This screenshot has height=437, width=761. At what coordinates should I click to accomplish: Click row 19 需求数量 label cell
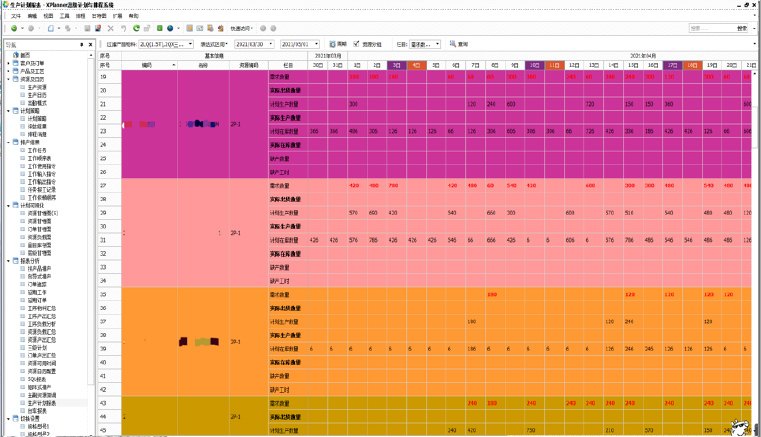point(288,77)
